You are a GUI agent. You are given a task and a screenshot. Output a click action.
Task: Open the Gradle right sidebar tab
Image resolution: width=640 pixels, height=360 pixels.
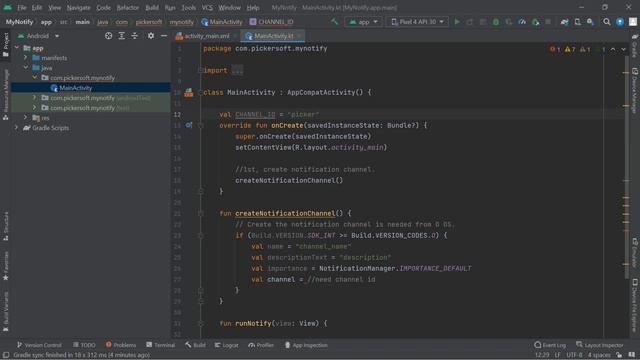(635, 46)
